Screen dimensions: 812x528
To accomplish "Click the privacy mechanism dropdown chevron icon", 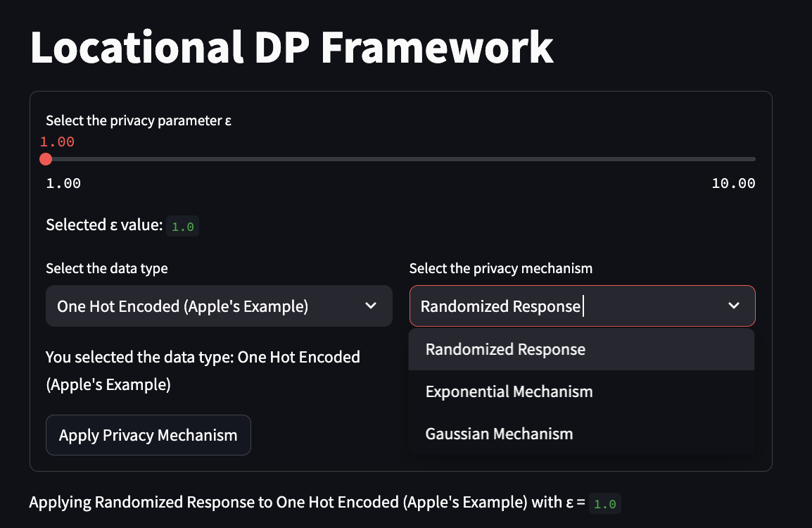I will click(734, 306).
